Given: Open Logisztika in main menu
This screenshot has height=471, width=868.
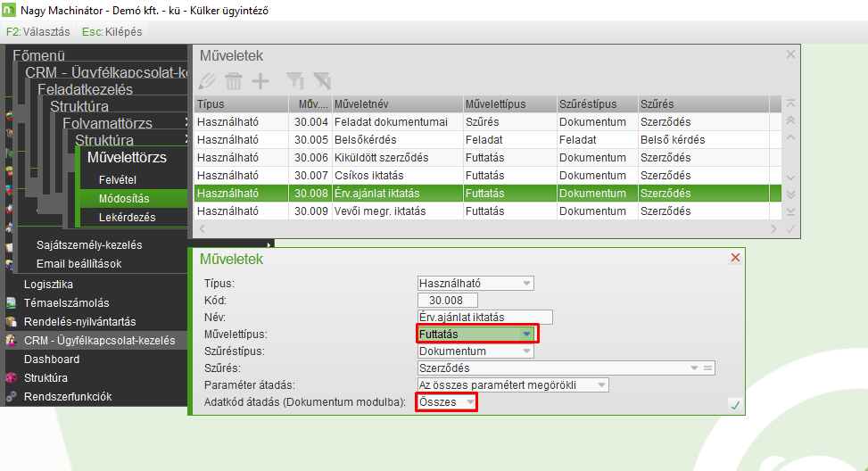Looking at the screenshot, I should (48, 284).
